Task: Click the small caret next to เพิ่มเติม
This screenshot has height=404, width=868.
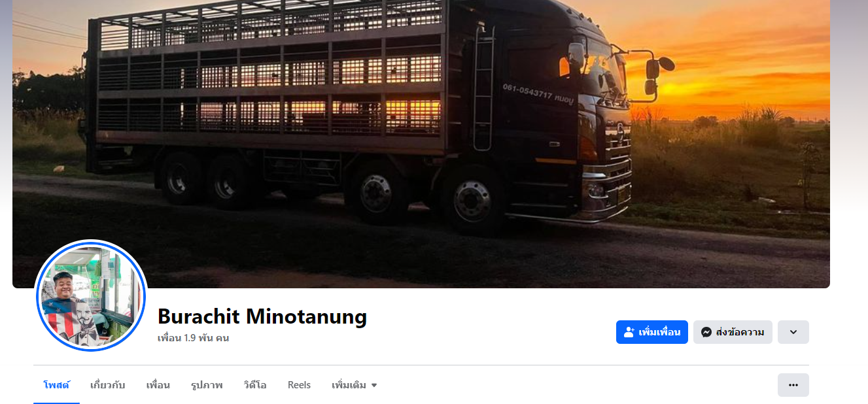Action: [374, 386]
